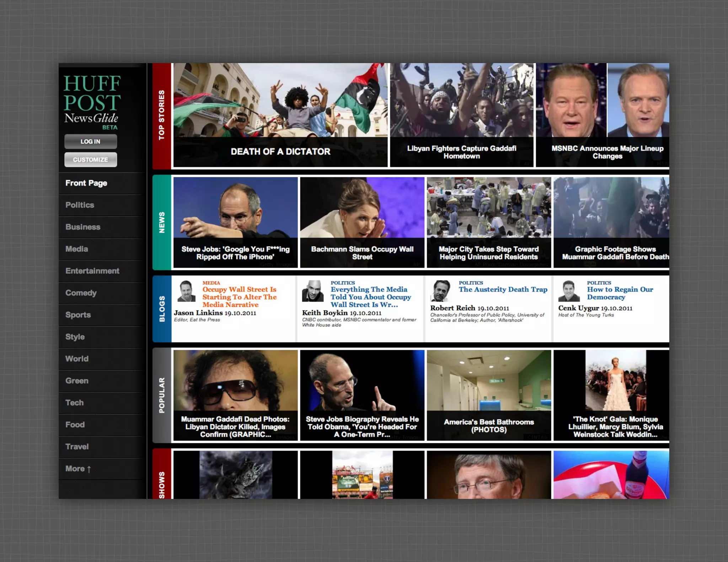Click Keith Boykin author photo
Screen dimensions: 728x562
tap(313, 291)
